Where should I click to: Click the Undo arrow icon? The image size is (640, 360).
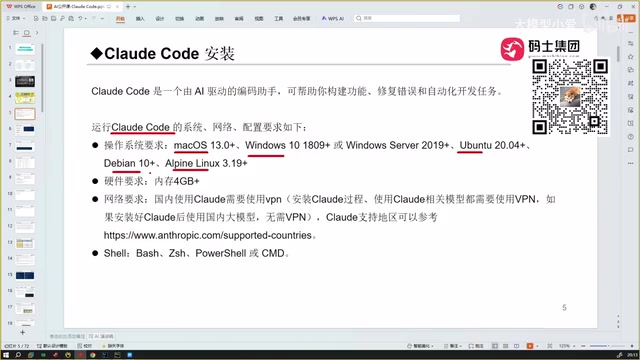pyautogui.click(x=80, y=18)
